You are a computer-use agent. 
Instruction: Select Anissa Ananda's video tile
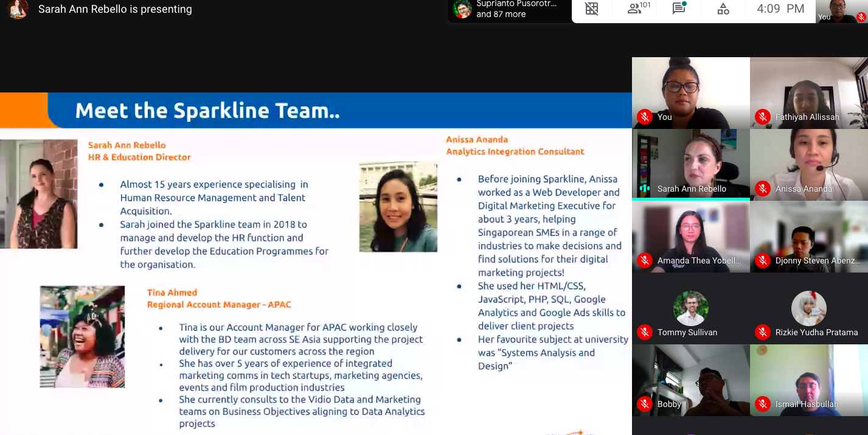click(x=809, y=165)
